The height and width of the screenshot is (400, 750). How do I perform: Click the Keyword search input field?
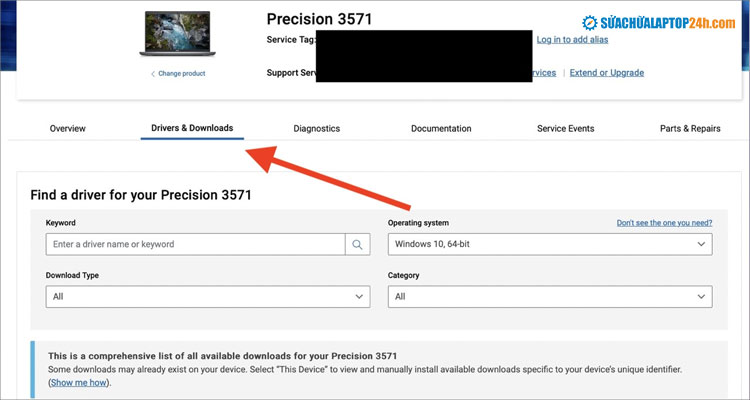(x=195, y=244)
